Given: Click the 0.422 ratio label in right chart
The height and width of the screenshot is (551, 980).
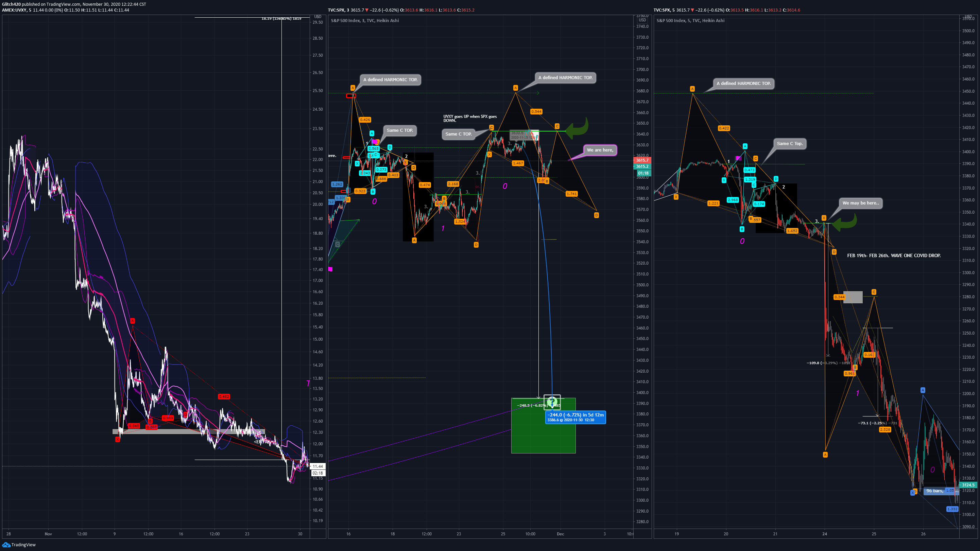Looking at the screenshot, I should (x=724, y=128).
